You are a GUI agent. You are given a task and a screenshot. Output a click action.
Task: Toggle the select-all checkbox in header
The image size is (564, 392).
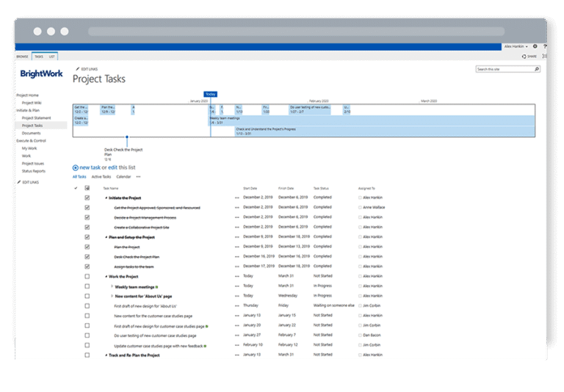click(x=87, y=188)
